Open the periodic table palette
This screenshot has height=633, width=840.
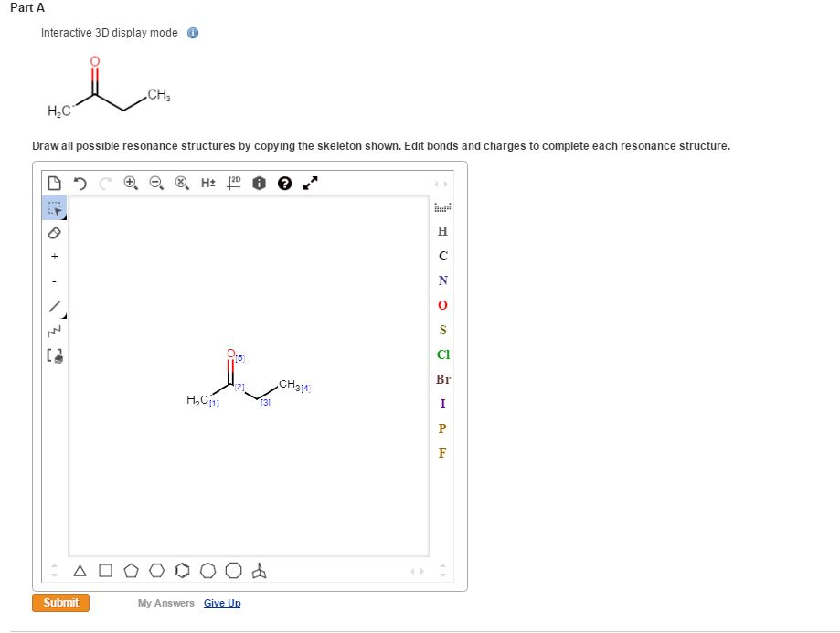pos(442,208)
